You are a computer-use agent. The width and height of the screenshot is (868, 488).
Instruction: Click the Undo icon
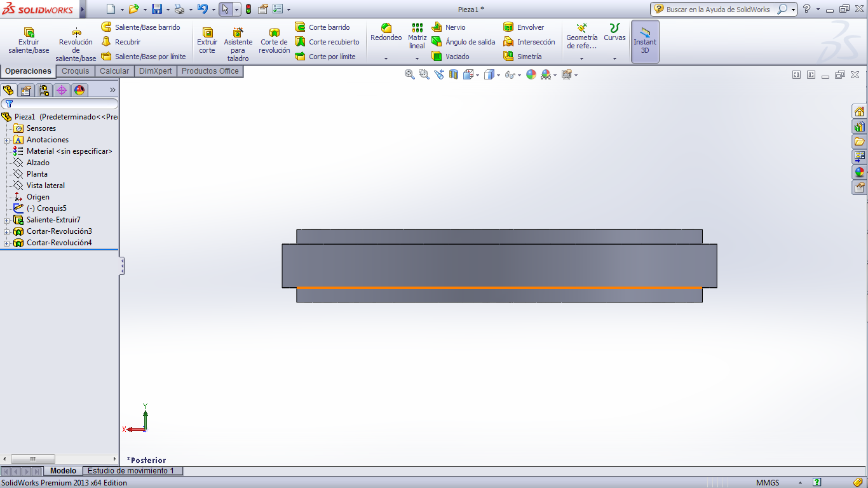pos(202,9)
